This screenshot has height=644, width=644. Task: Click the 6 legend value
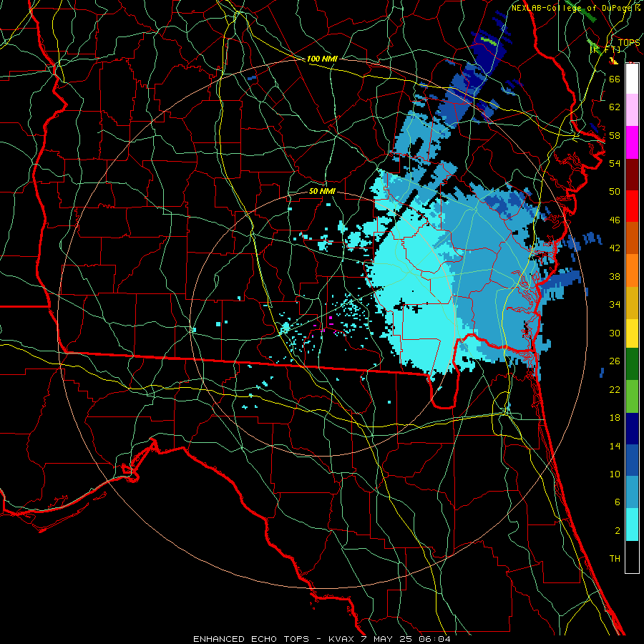pyautogui.click(x=617, y=502)
